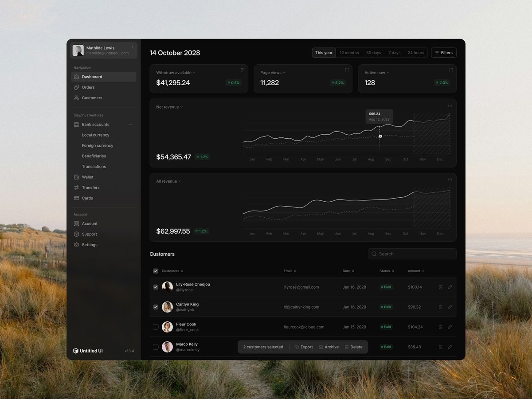Edit Caitlyn King row pencil icon
Image resolution: width=532 pixels, height=399 pixels.
[450, 307]
